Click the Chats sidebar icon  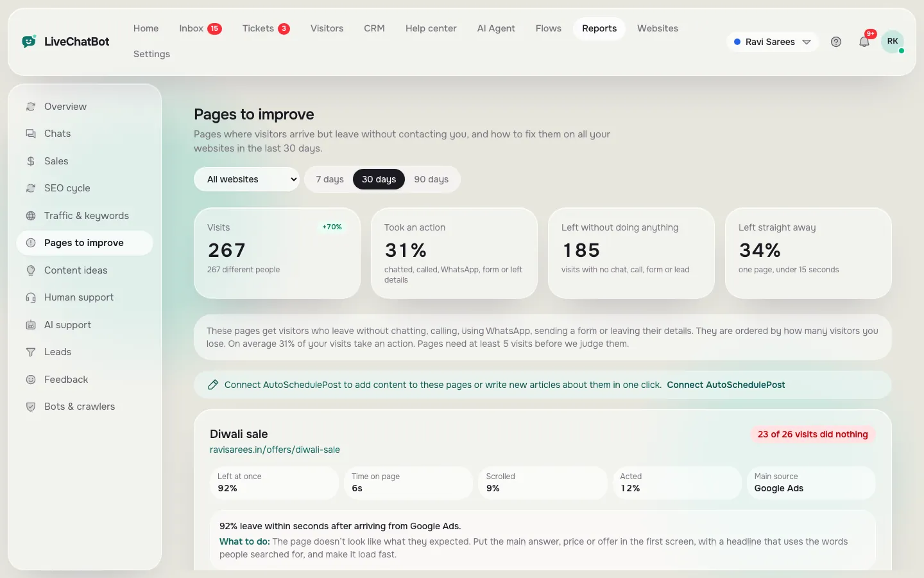click(31, 134)
